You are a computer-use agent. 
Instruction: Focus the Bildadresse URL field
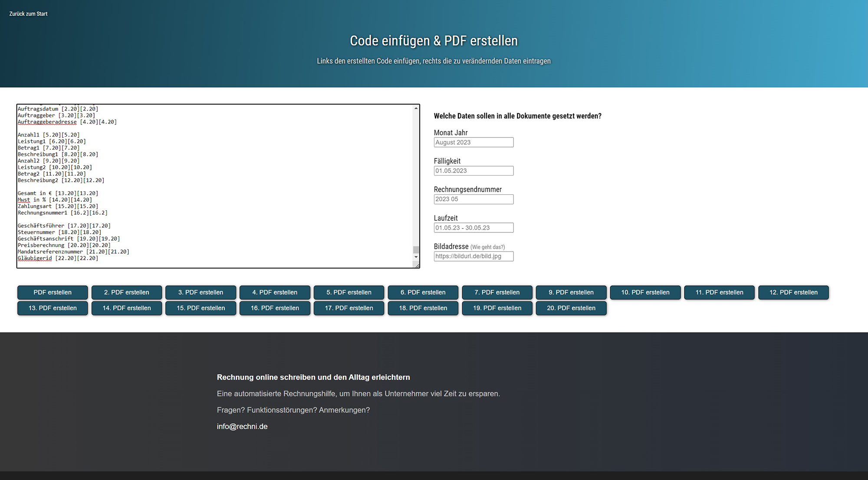pyautogui.click(x=473, y=256)
